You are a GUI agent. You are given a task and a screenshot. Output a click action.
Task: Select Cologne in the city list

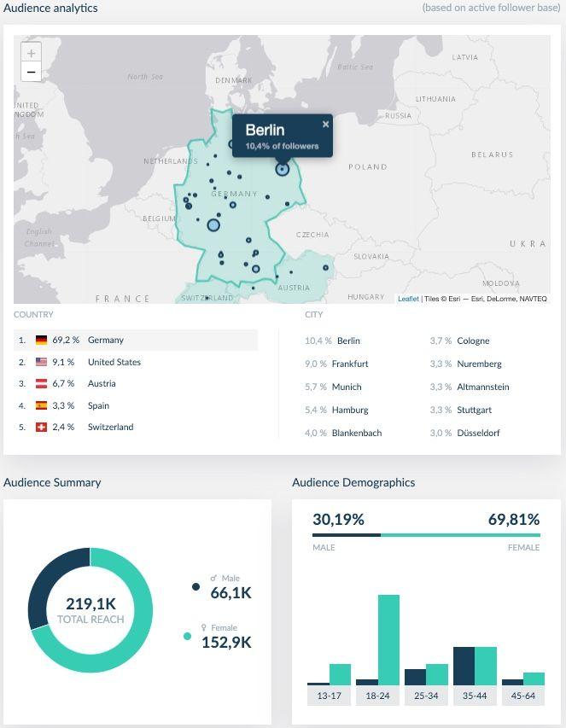(459, 341)
